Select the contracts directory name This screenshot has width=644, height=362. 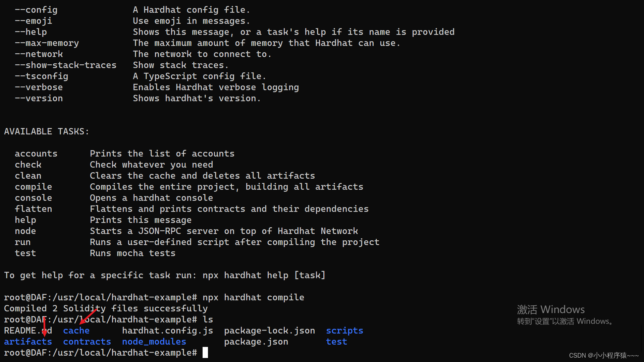(87, 342)
